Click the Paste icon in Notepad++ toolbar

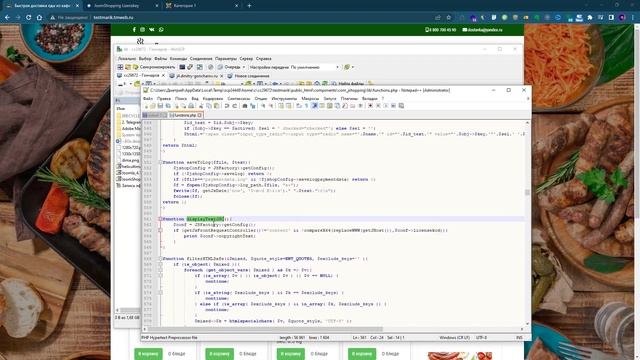coord(216,106)
